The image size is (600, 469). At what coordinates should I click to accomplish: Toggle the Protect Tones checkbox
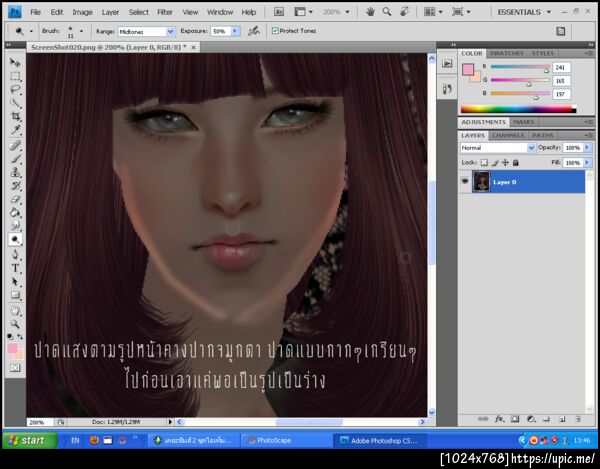275,31
